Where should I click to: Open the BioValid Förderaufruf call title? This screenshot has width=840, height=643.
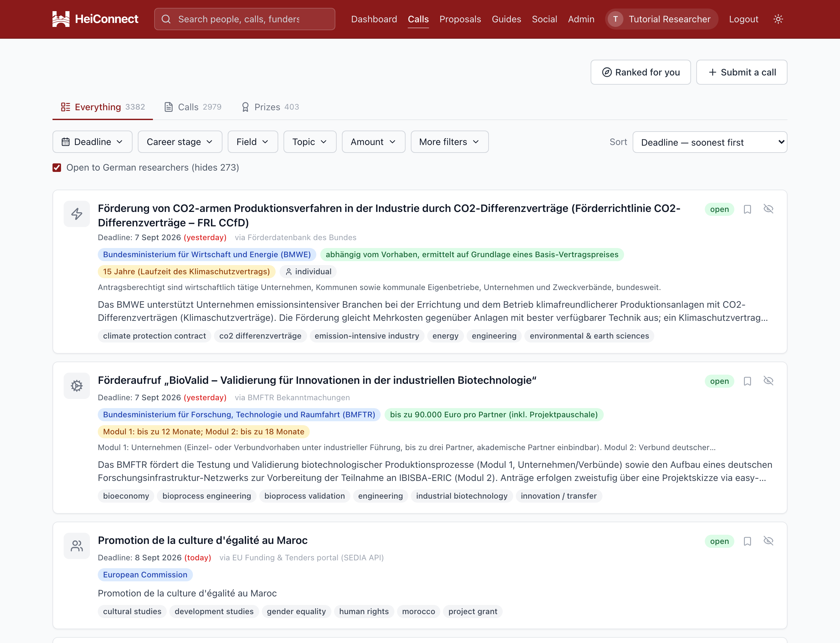tap(317, 381)
